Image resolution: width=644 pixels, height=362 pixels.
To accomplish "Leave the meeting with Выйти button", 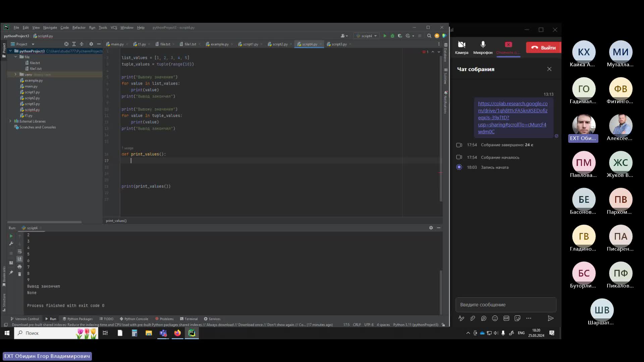I will point(543,48).
